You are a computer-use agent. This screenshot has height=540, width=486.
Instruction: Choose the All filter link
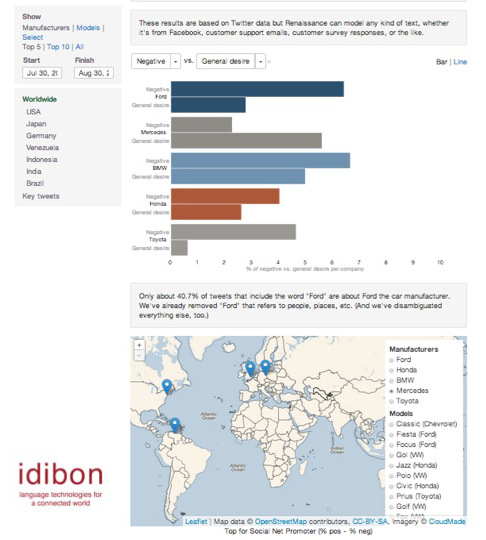[80, 47]
